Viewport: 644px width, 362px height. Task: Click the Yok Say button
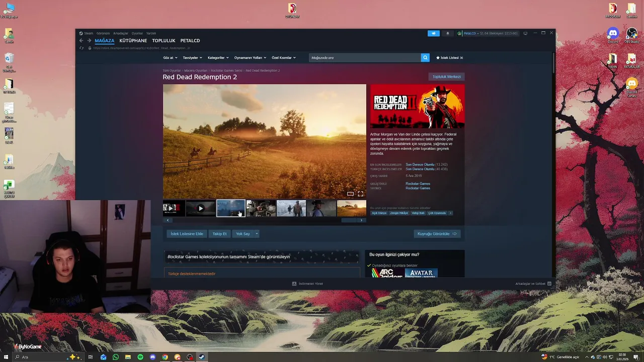click(x=243, y=234)
